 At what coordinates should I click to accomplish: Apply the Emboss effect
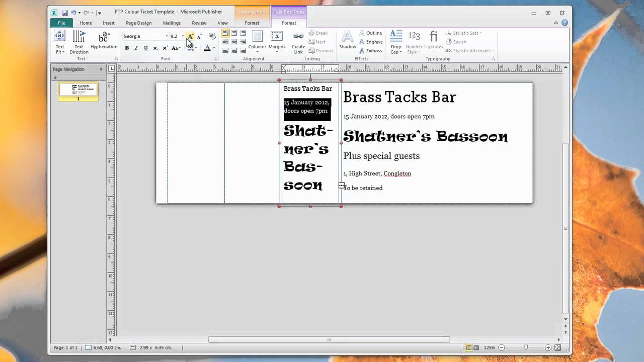click(370, 51)
